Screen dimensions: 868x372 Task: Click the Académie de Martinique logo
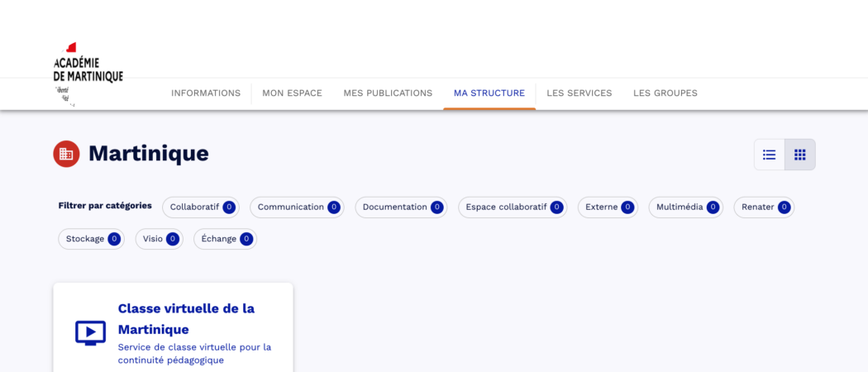88,73
